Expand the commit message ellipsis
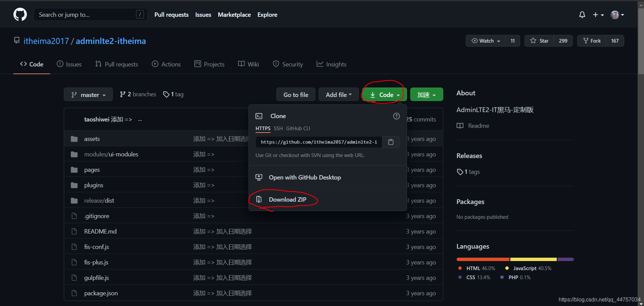The height and width of the screenshot is (306, 644). tap(140, 119)
